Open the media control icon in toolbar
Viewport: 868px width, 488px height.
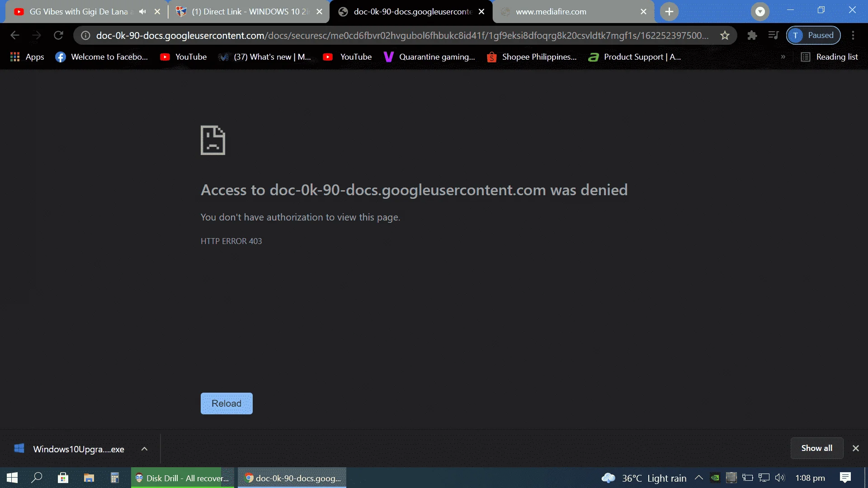[774, 35]
